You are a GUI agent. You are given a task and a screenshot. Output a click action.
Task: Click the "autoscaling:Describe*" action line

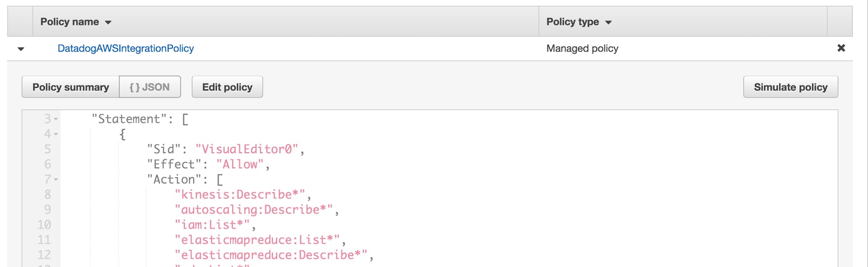coord(253,210)
